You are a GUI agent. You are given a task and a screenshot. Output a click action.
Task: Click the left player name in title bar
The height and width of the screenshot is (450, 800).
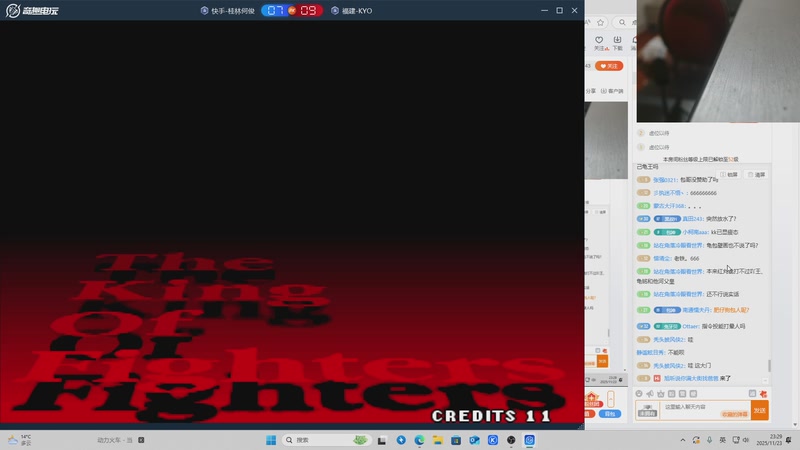tap(233, 11)
